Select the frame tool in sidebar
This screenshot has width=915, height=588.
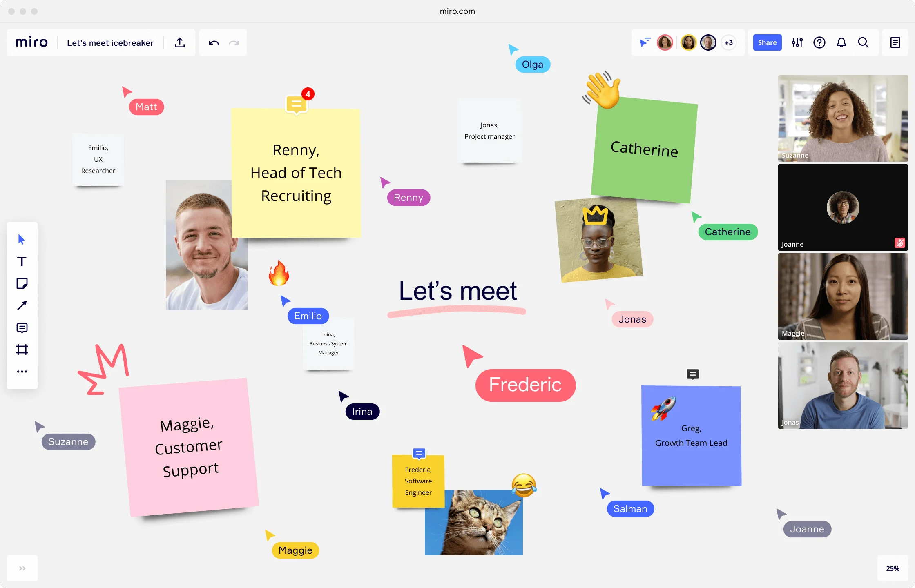pyautogui.click(x=22, y=349)
